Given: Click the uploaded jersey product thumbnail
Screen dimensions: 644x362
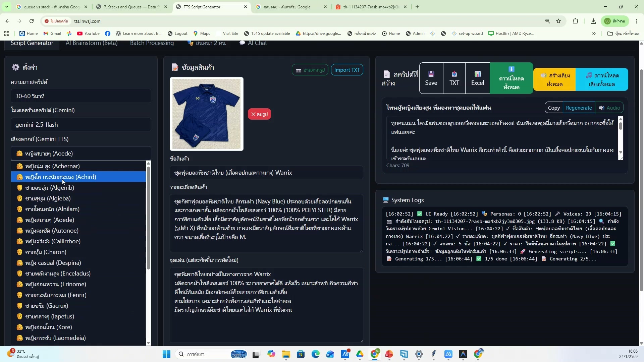Looking at the screenshot, I should 206,114.
